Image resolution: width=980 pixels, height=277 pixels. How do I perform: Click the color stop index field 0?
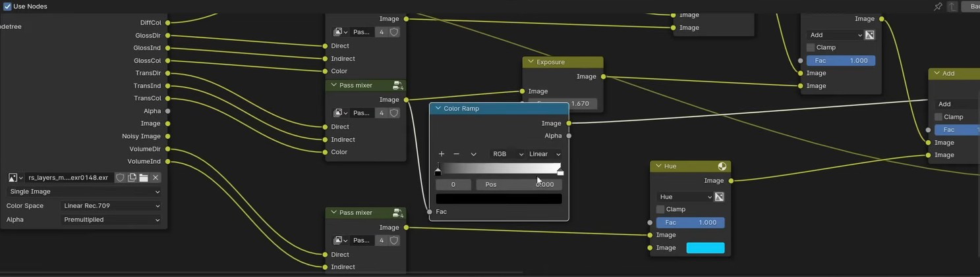453,185
